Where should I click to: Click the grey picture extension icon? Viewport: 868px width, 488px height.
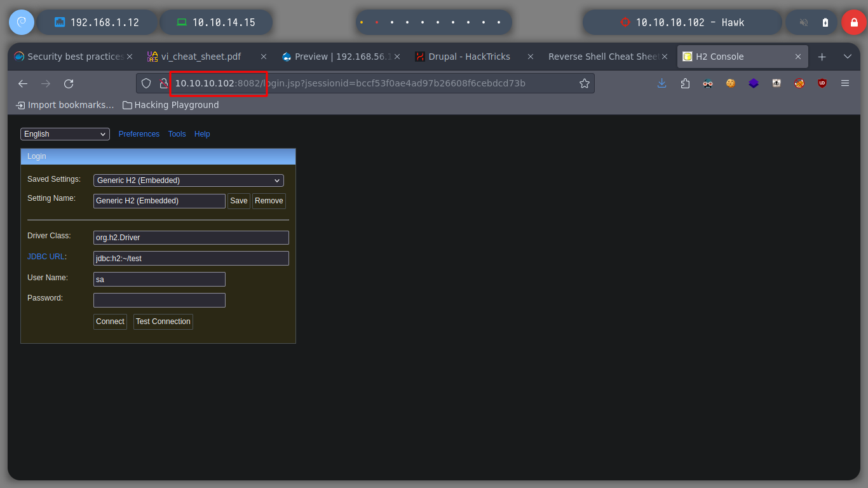pos(776,83)
